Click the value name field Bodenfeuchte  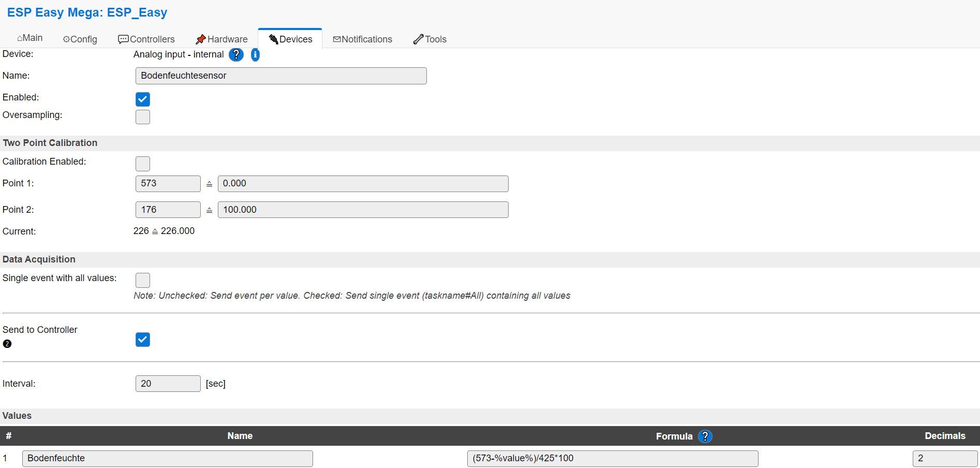168,458
